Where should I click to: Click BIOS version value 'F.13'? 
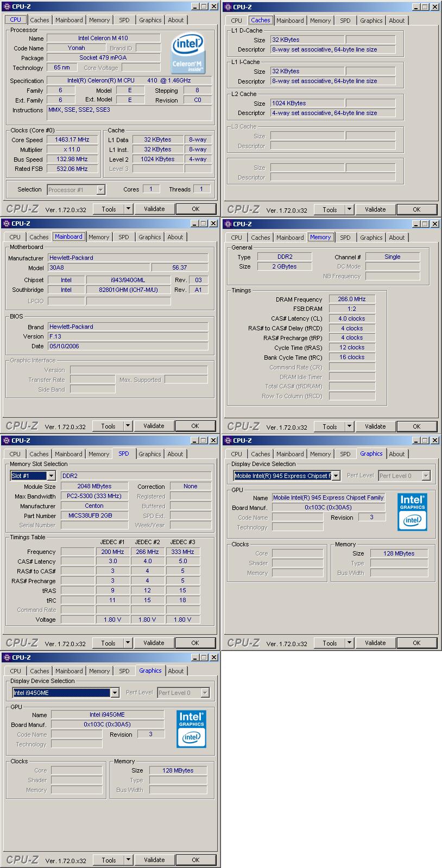point(128,336)
